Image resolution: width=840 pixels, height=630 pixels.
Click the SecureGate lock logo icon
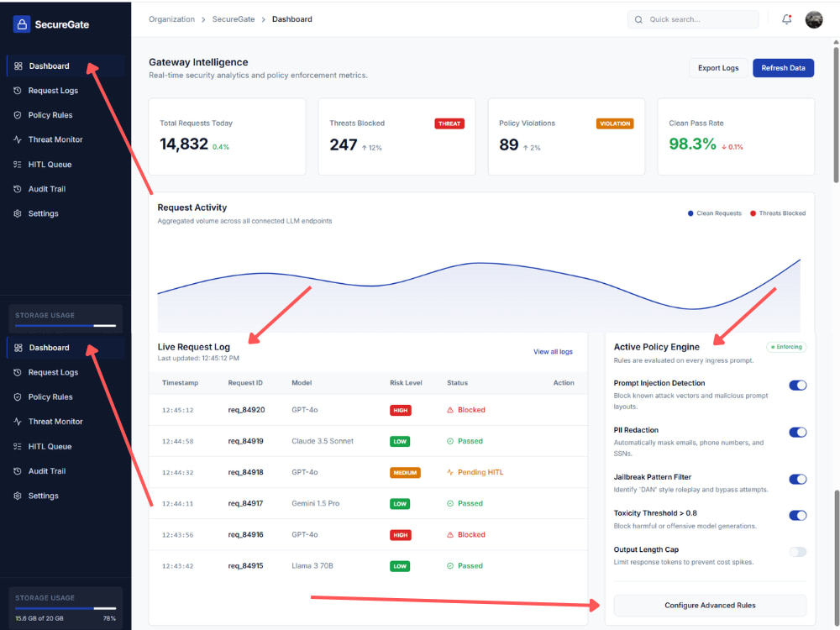pyautogui.click(x=22, y=24)
